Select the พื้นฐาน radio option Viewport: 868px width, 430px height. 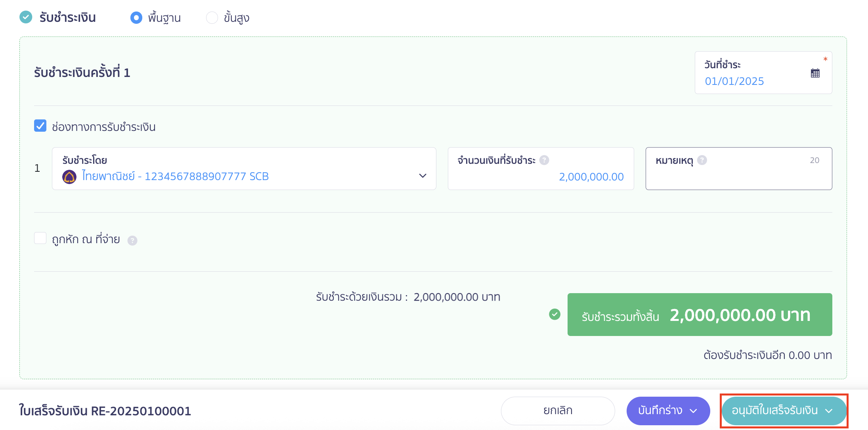[x=136, y=17]
